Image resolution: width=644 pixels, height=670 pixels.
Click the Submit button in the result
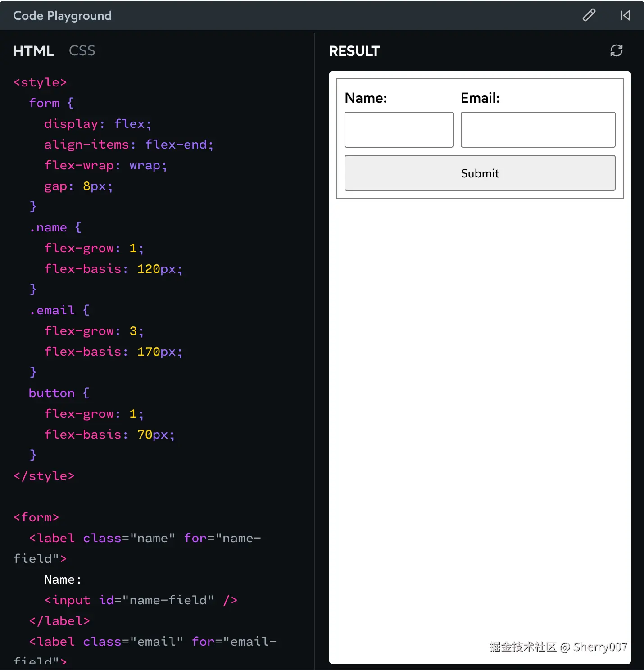[x=480, y=173]
